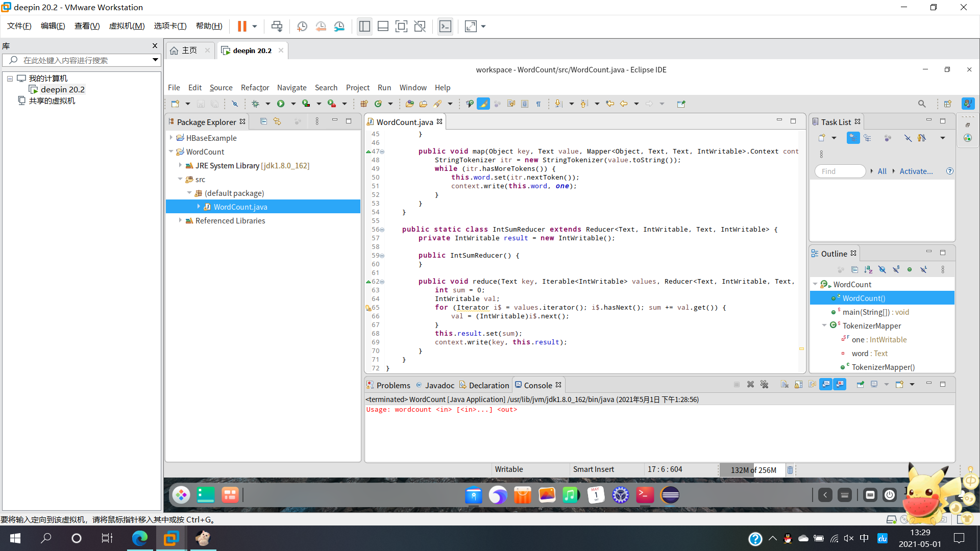This screenshot has height=551, width=980.
Task: Run garbage collector trash icon
Action: click(x=790, y=470)
